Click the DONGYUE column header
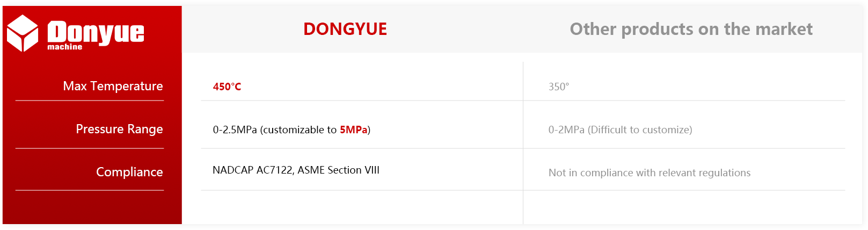 345,29
